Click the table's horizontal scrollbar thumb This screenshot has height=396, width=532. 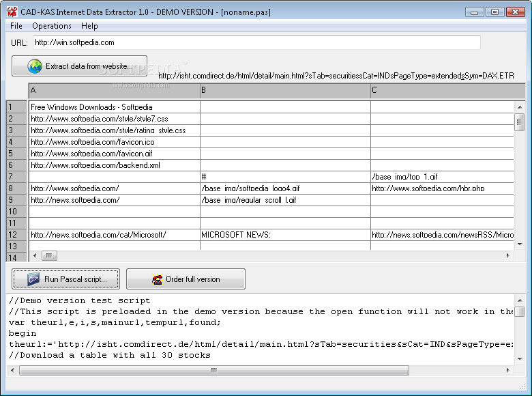coord(49,255)
